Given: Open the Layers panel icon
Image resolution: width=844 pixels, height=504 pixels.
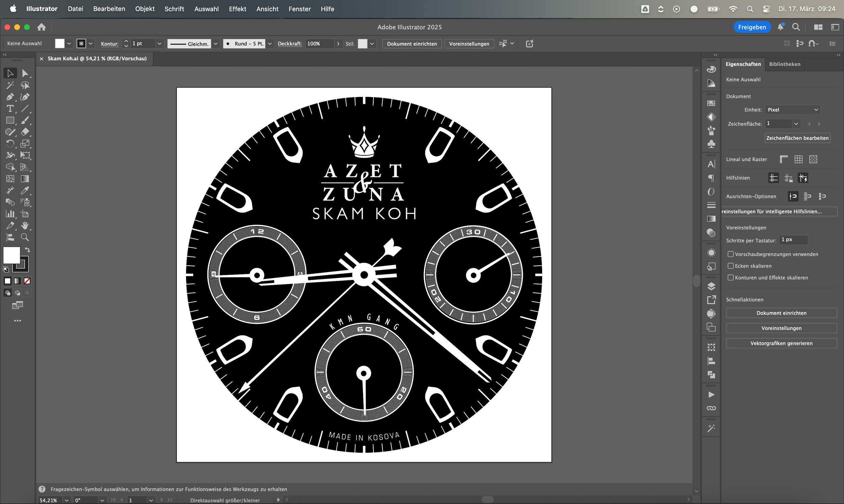Looking at the screenshot, I should (x=711, y=286).
